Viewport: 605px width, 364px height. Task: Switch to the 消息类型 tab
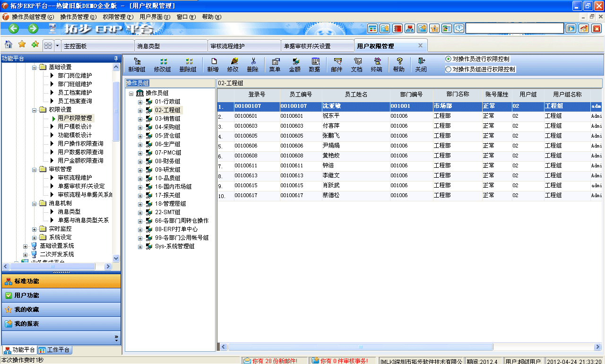170,45
